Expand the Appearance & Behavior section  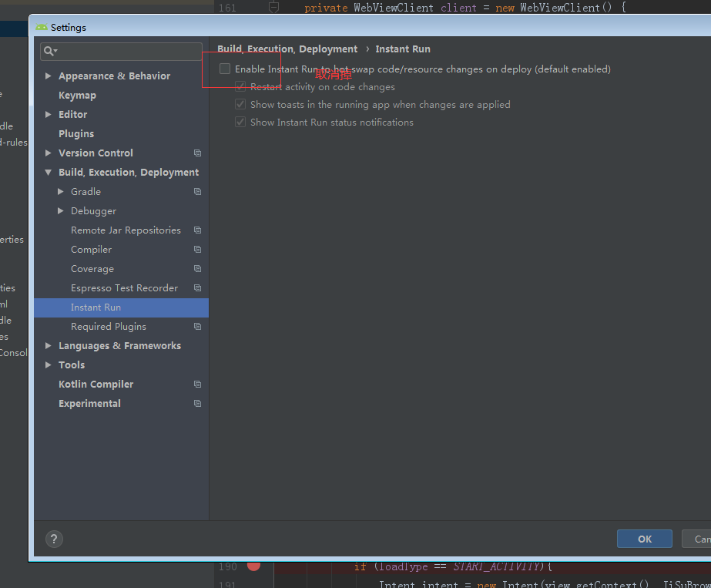tap(48, 76)
